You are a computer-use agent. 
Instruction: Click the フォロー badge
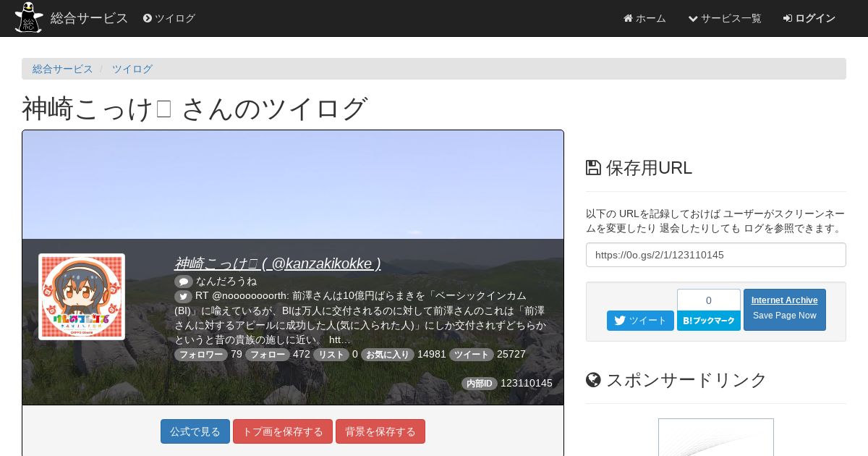tap(268, 355)
